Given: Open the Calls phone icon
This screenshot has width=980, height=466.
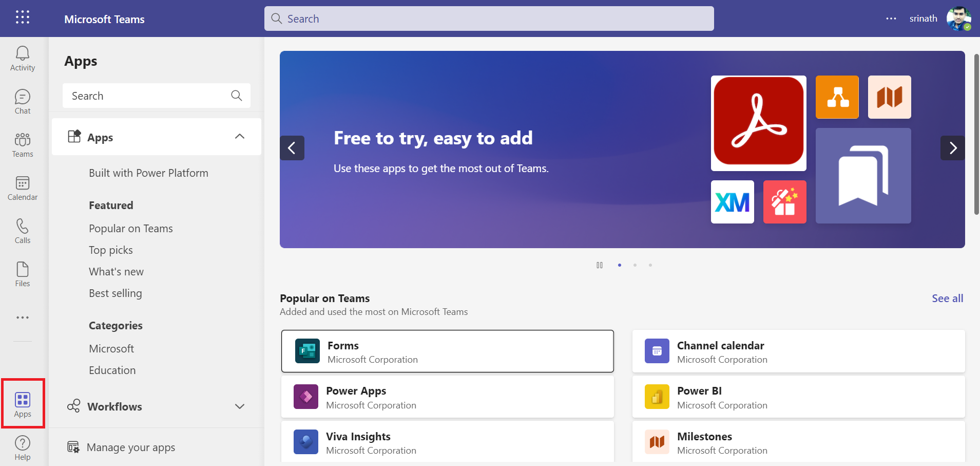Looking at the screenshot, I should (23, 231).
